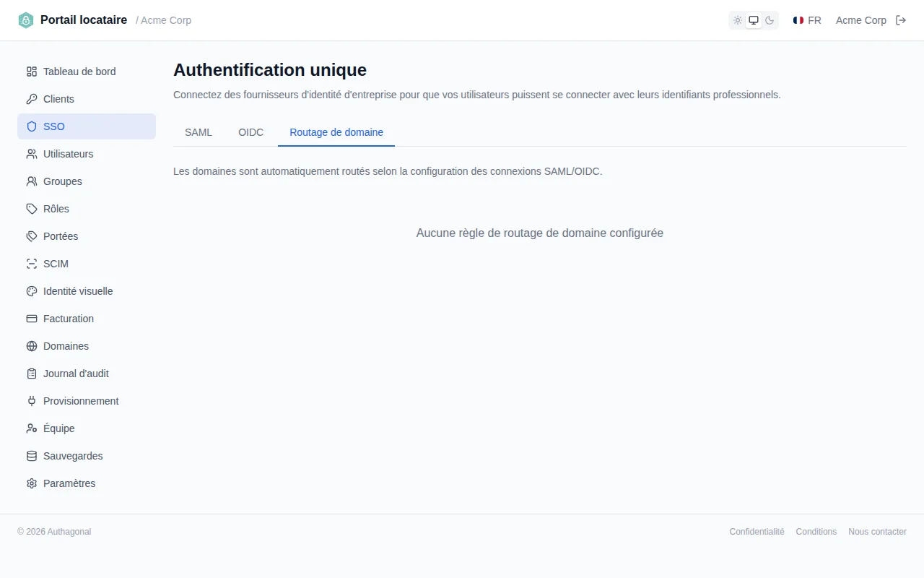Image resolution: width=924 pixels, height=578 pixels.
Task: Switch to the SAML tab
Action: (x=199, y=132)
